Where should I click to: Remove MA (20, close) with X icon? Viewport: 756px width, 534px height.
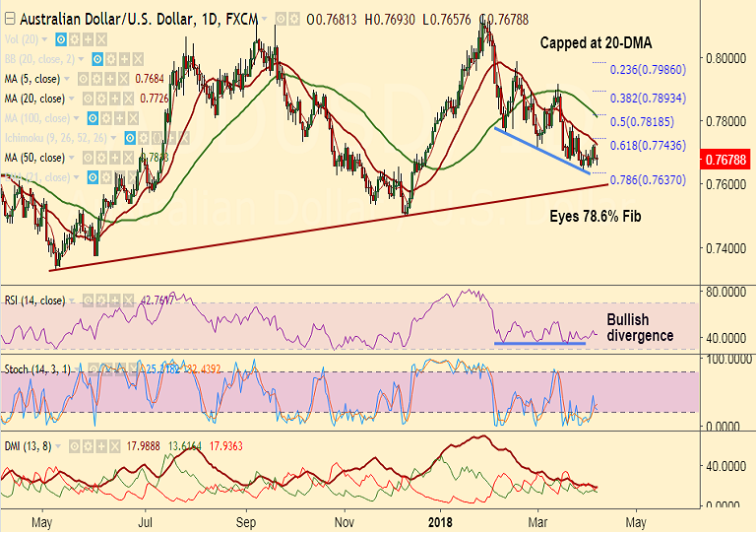(128, 99)
